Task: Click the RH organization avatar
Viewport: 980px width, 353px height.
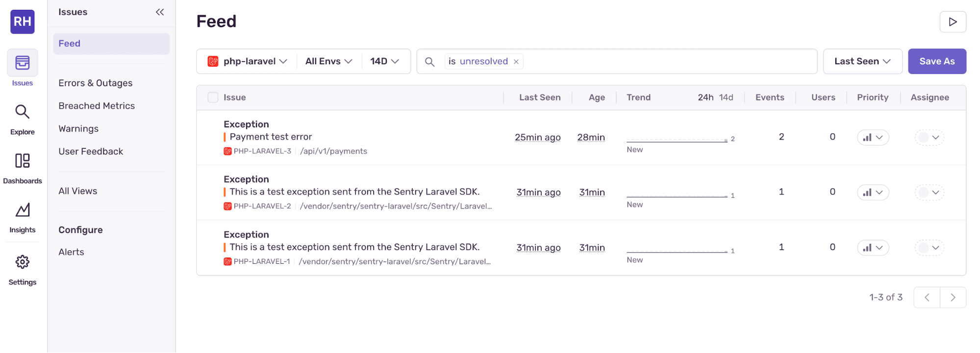Action: click(23, 22)
